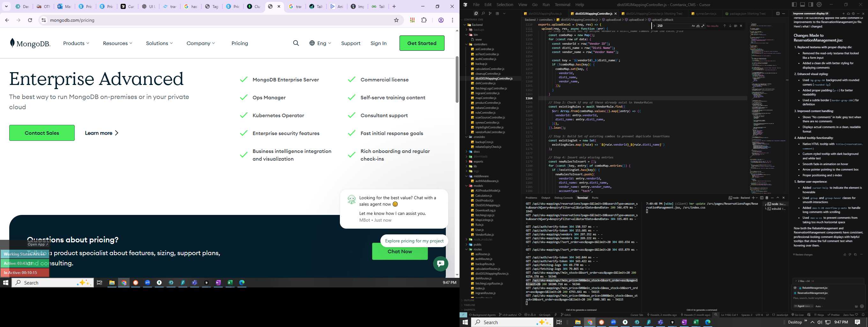Click the split editor right icon

click(x=778, y=14)
